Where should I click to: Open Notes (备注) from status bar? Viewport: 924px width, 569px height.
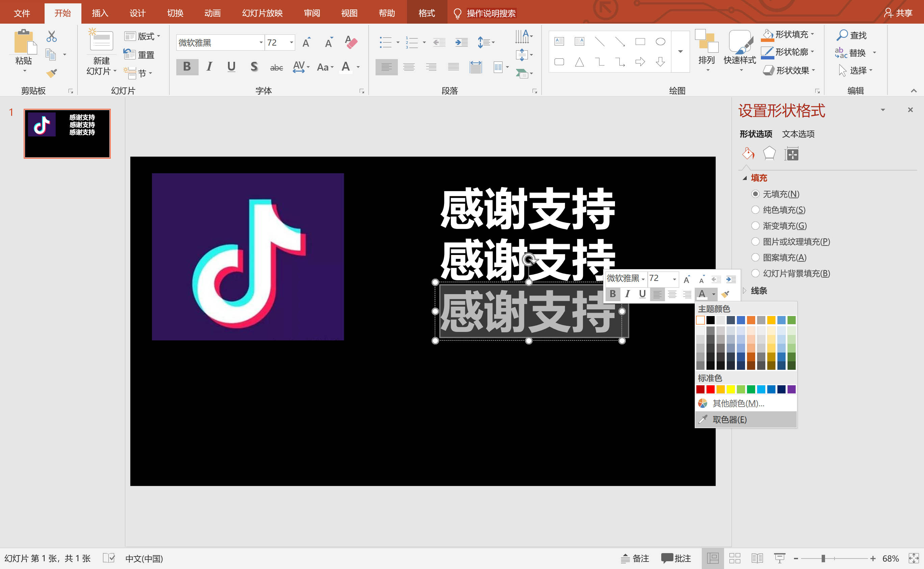coord(635,558)
